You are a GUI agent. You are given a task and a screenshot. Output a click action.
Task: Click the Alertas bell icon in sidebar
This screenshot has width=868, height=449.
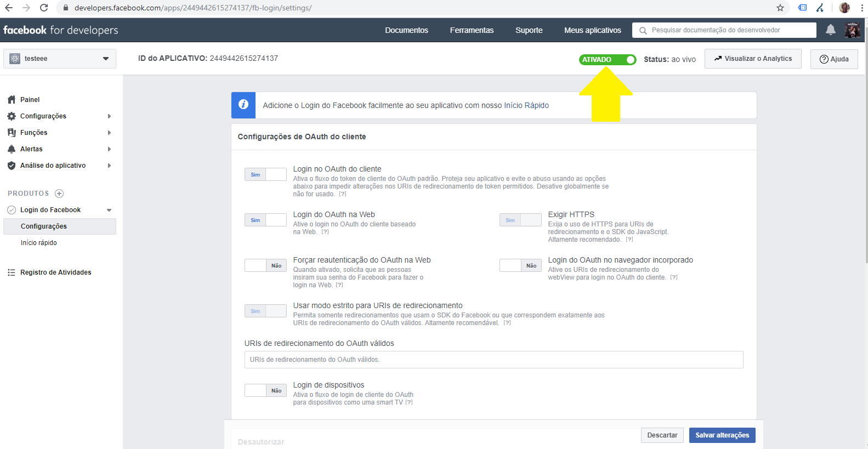click(12, 149)
